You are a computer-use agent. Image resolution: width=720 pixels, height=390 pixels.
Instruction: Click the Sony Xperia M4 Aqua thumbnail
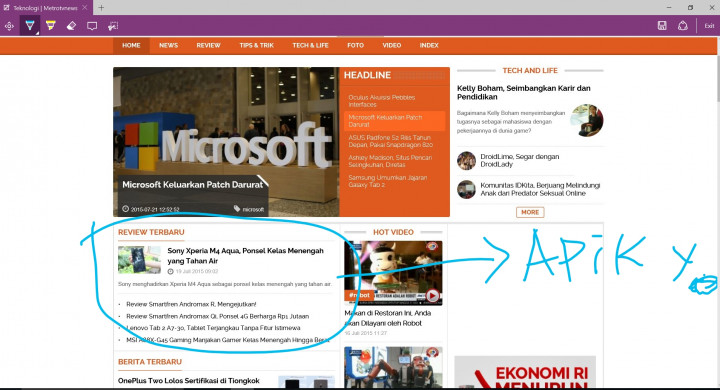(140, 260)
